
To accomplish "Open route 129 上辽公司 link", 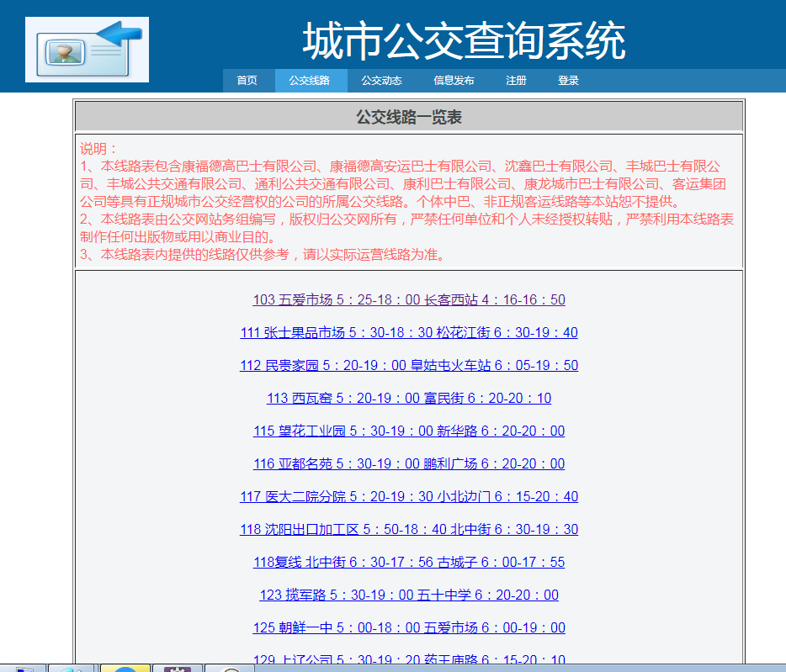I will [x=409, y=659].
